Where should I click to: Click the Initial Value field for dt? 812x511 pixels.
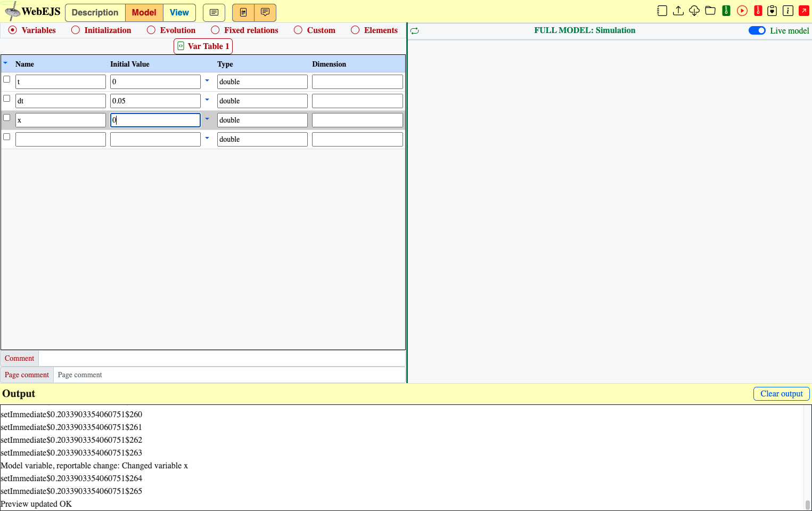(155, 101)
